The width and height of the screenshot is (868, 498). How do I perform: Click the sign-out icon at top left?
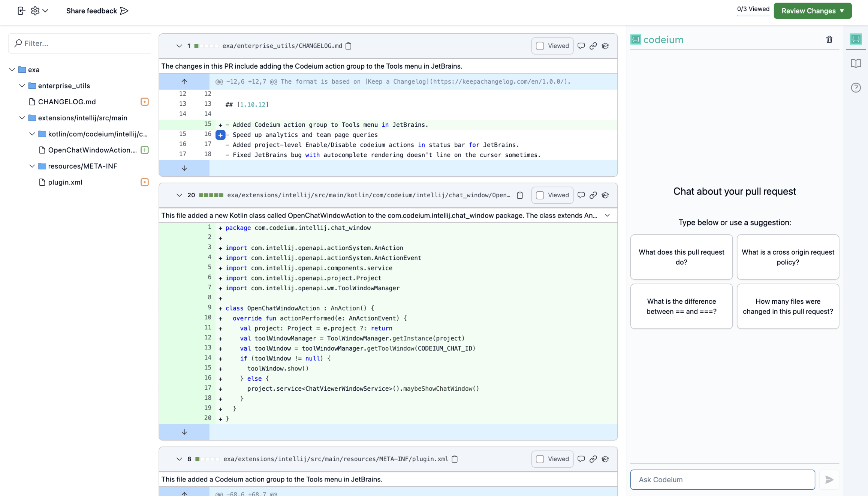[x=21, y=11]
